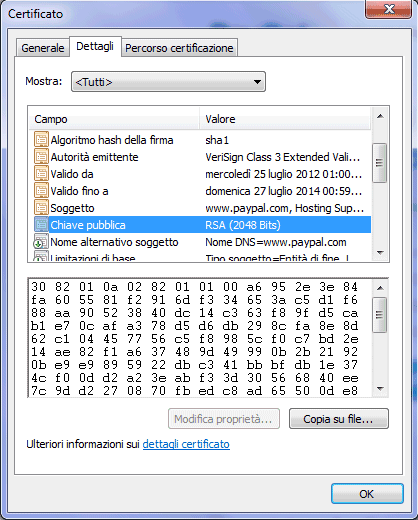Select the Algoritmo hash della firma field icon
418x520 pixels.
tap(41, 140)
